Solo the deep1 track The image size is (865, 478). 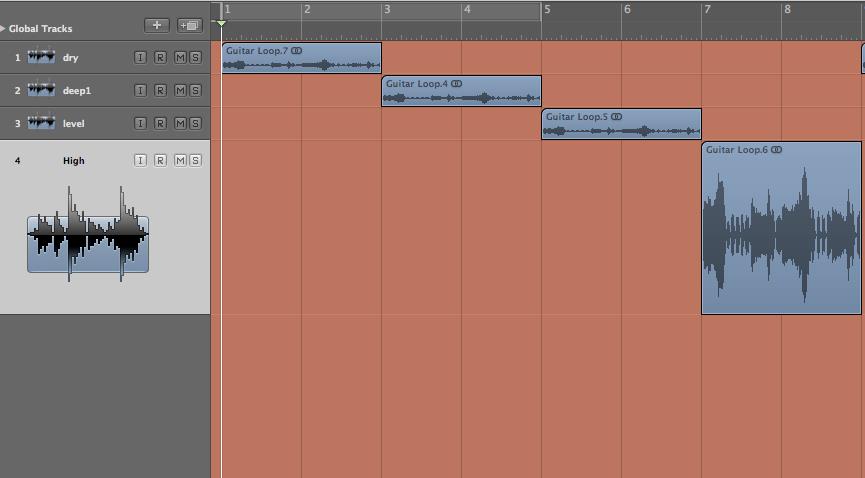(195, 91)
